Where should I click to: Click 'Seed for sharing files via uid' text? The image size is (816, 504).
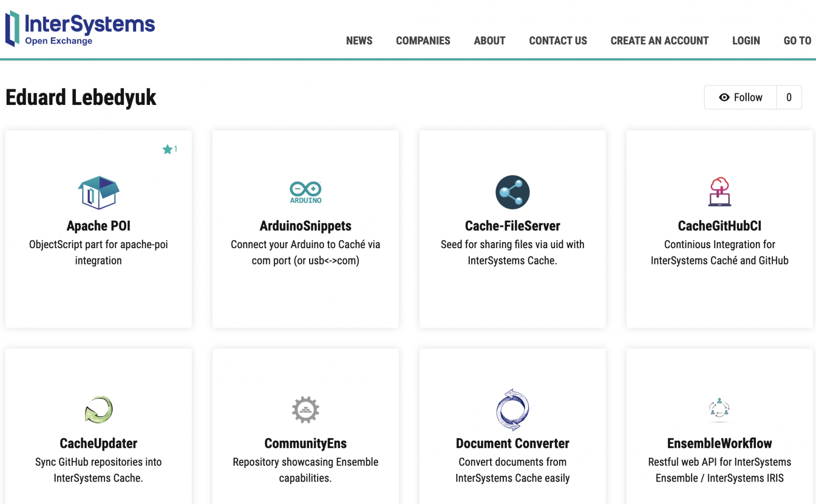point(513,252)
